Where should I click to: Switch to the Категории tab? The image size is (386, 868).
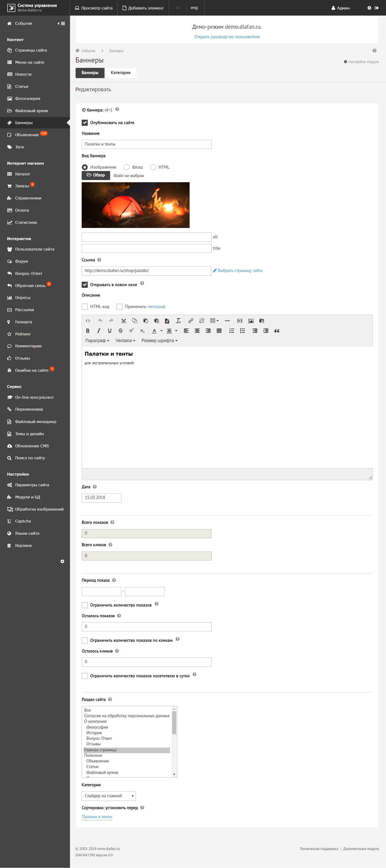coord(121,73)
